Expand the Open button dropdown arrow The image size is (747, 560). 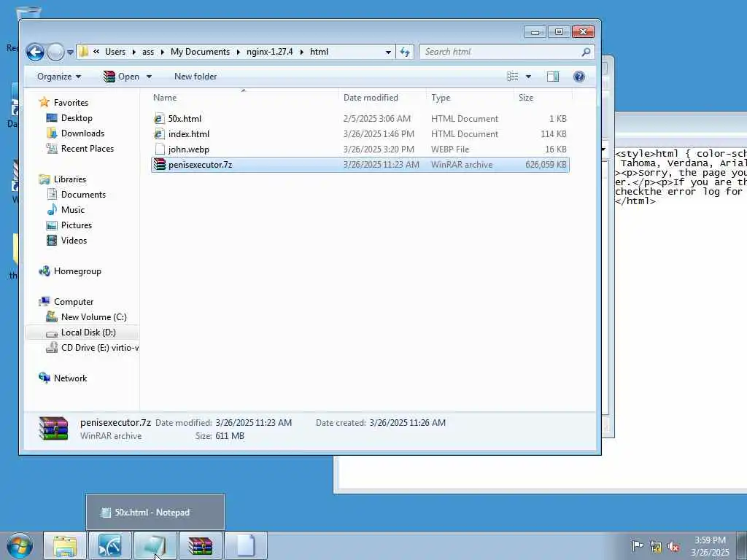point(149,77)
